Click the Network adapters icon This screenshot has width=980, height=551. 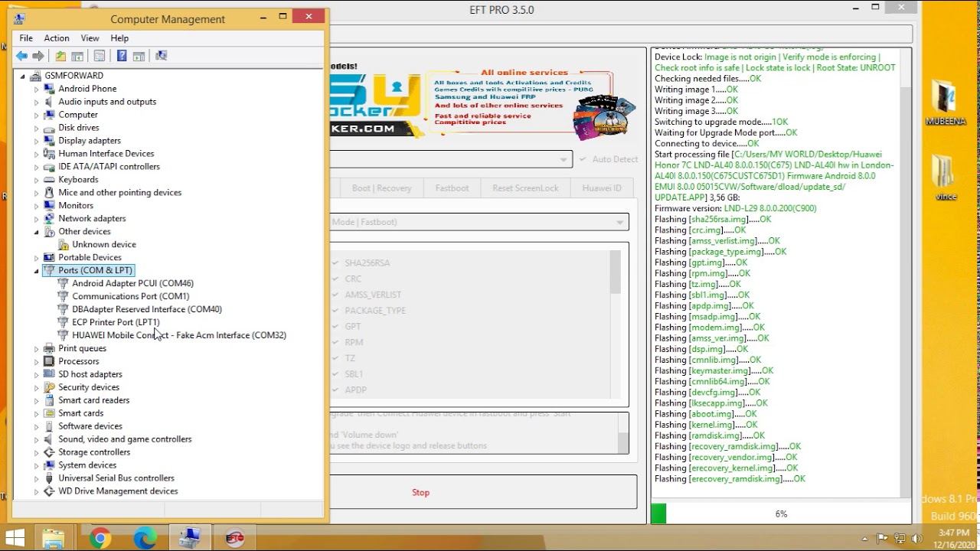(49, 219)
